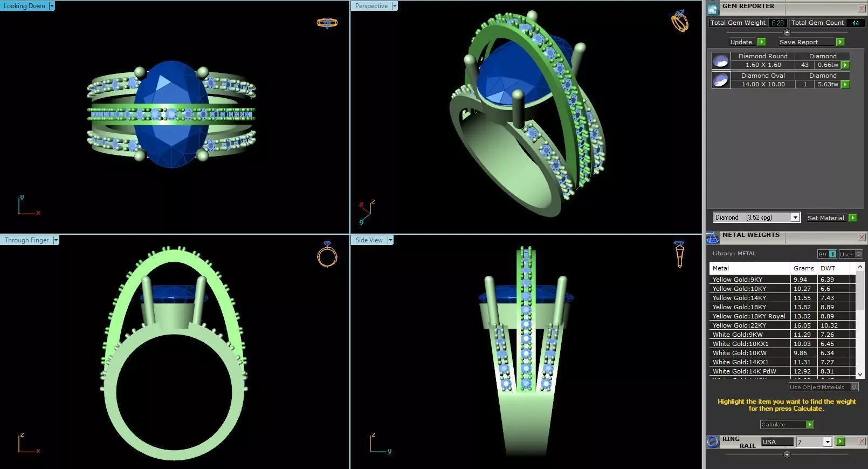868x469 pixels.
Task: Click the green apply arrow in Ring Rail
Action: (840, 441)
